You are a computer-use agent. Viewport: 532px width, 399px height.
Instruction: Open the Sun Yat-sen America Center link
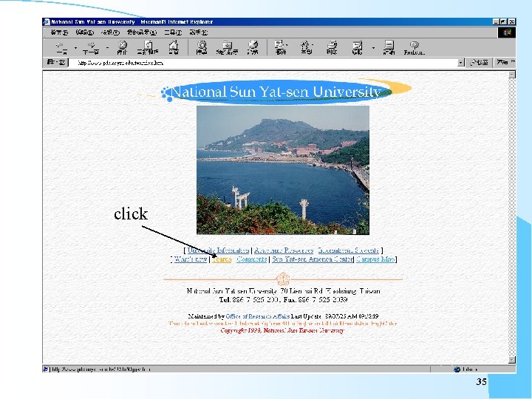[x=313, y=259]
